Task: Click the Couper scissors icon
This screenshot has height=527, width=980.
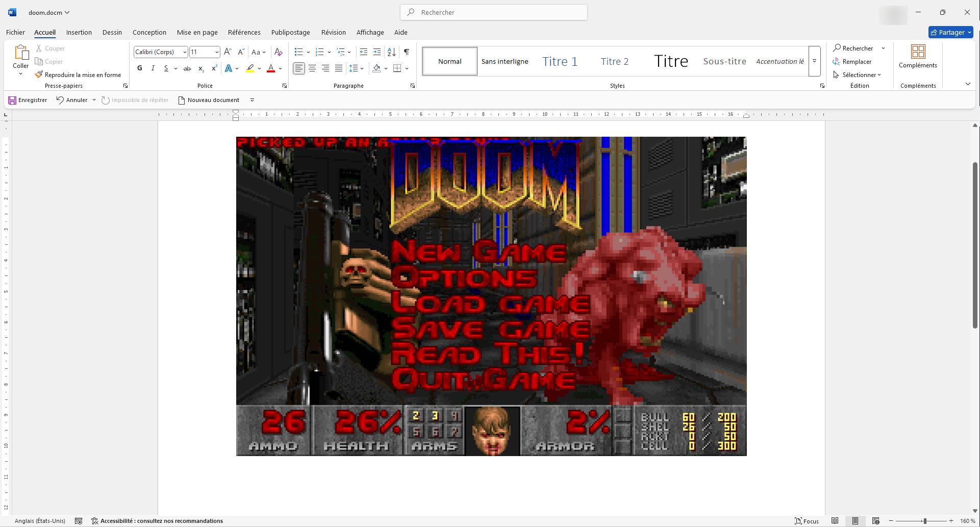Action: (x=39, y=48)
